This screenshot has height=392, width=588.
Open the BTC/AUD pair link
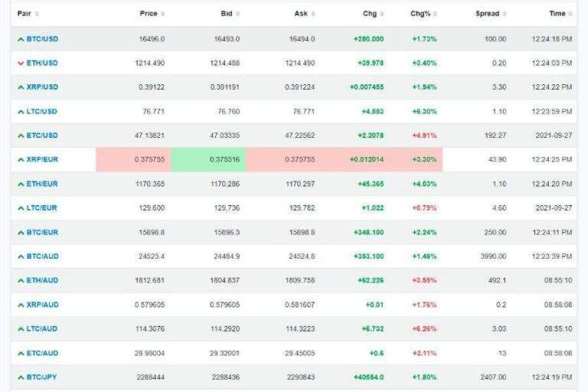(x=42, y=256)
